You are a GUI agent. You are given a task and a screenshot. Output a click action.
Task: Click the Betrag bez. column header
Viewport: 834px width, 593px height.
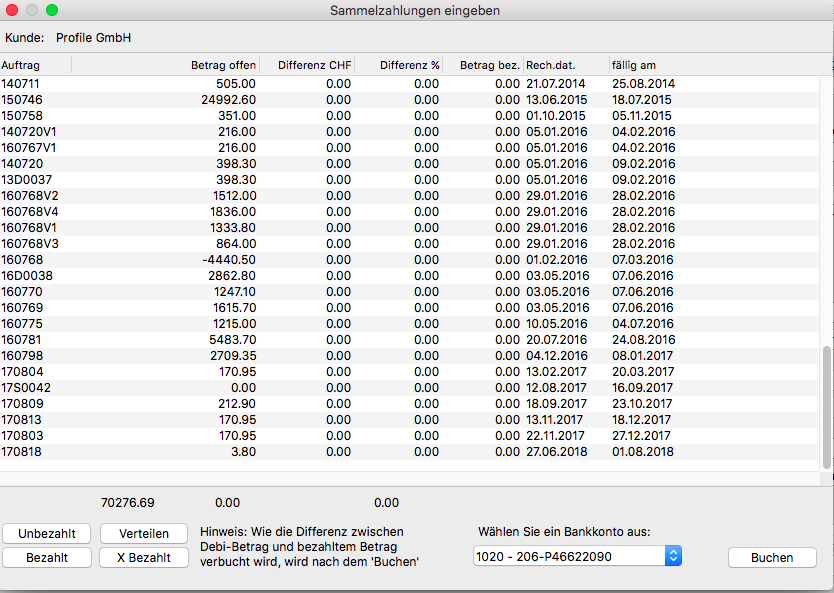point(483,65)
